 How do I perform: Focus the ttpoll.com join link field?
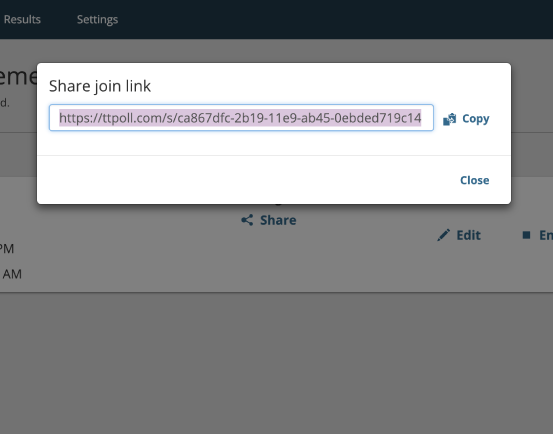[241, 118]
